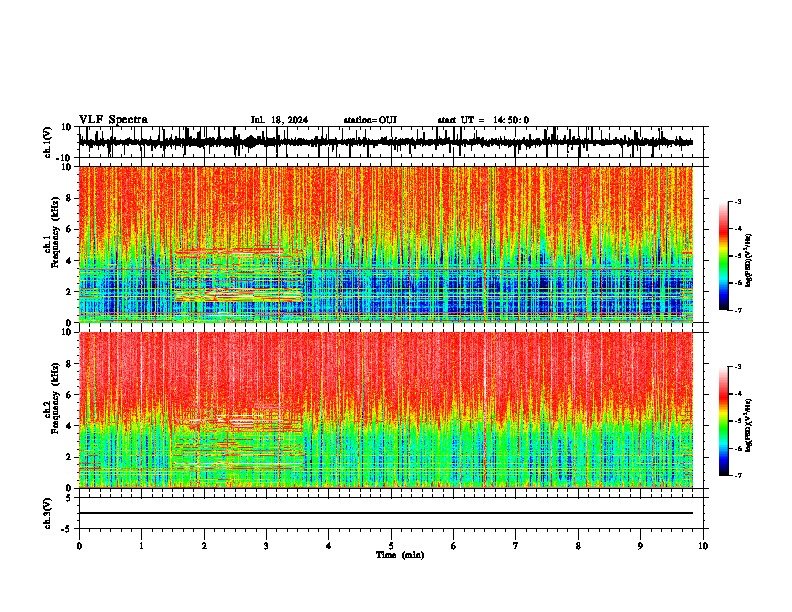
Task: Click the "-7" tick on ch.2 colorbar
Action: (x=737, y=476)
